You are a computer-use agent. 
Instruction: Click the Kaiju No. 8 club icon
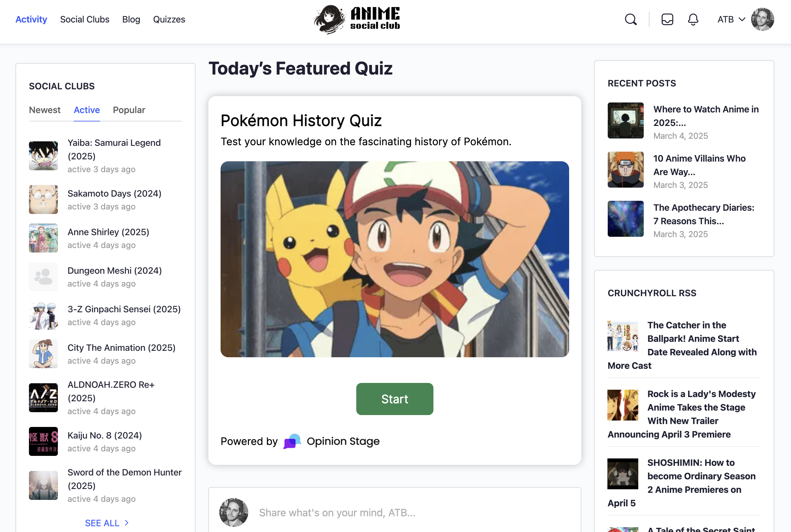[43, 441]
